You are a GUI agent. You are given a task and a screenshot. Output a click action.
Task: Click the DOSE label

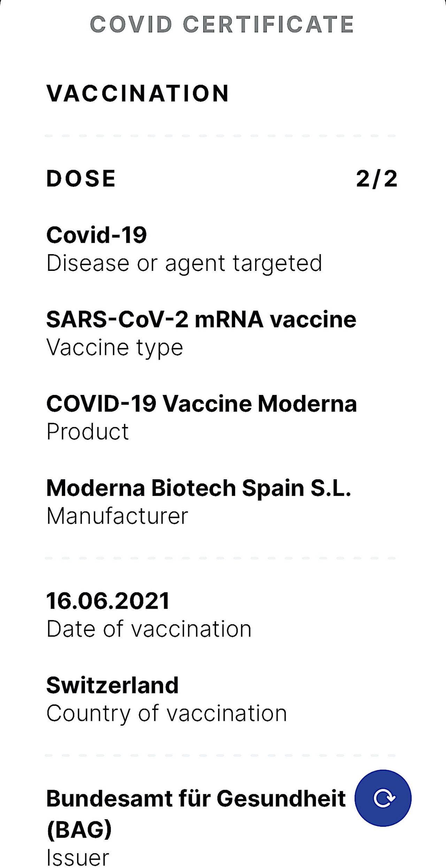(x=81, y=178)
